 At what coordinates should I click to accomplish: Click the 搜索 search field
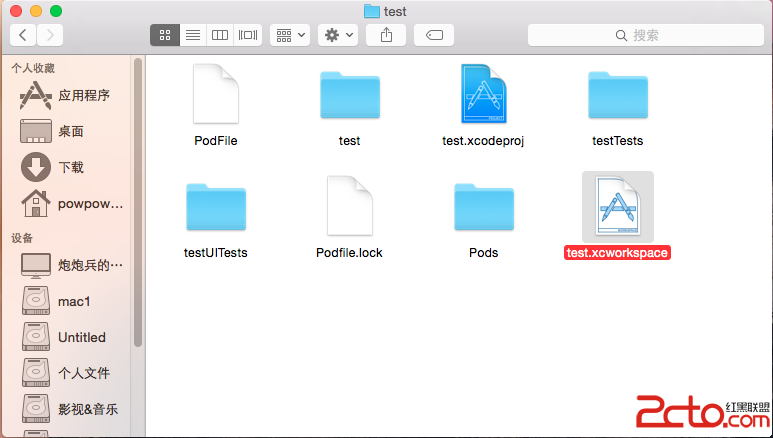point(645,35)
